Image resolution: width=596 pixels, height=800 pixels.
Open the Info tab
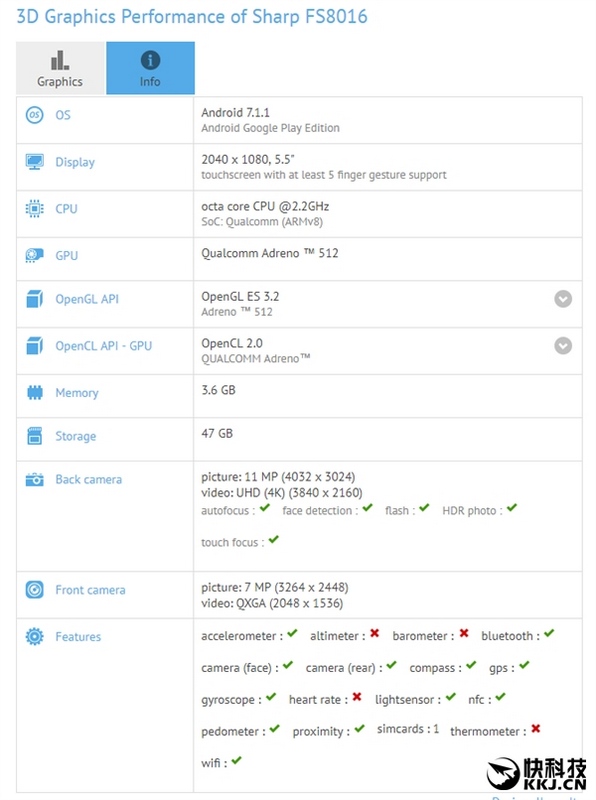[x=150, y=68]
